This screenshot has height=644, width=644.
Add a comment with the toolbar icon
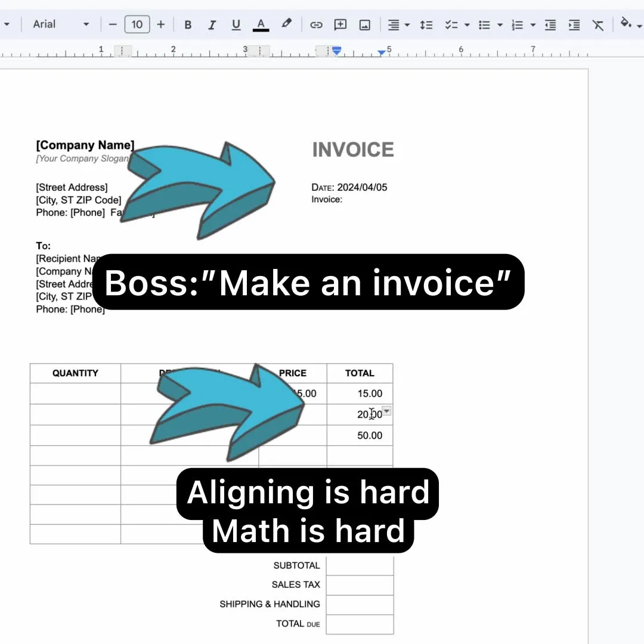pos(340,24)
